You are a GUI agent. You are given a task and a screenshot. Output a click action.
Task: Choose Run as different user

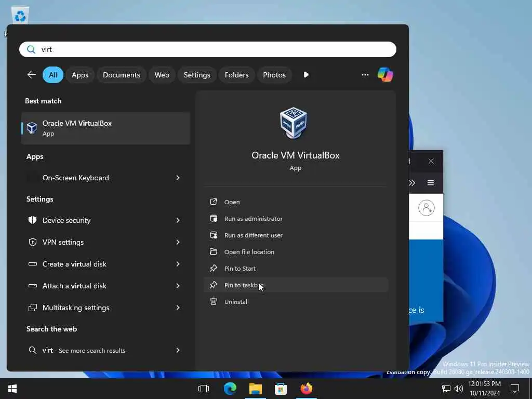click(296, 235)
